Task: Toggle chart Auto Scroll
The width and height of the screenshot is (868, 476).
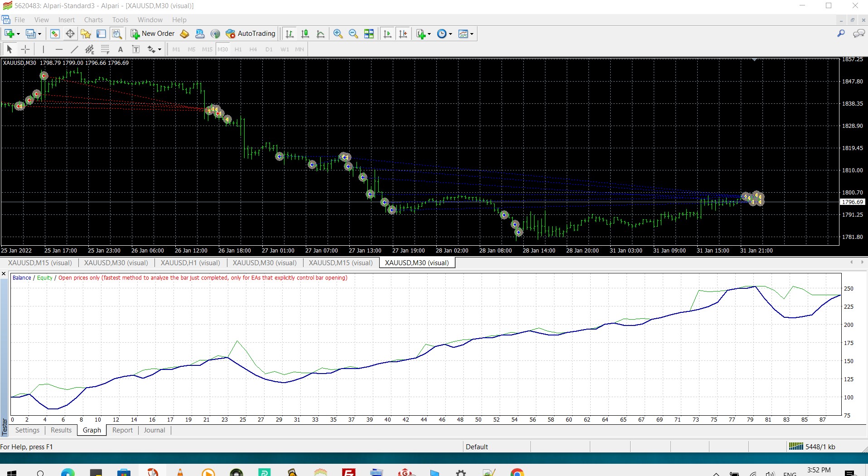Action: coord(387,34)
